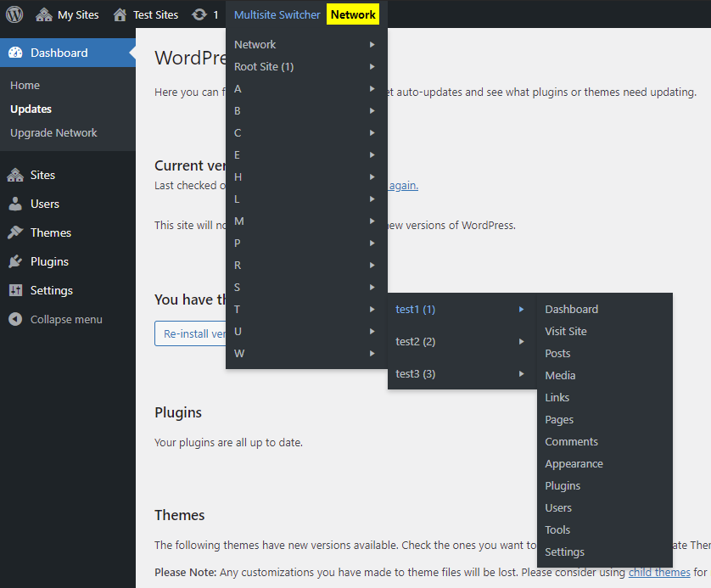The image size is (711, 588).
Task: Open Appearance in test1 flyout
Action: pos(574,464)
